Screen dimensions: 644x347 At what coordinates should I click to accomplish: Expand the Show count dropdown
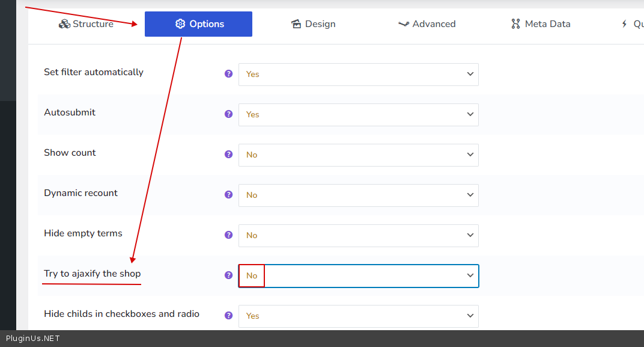click(358, 155)
